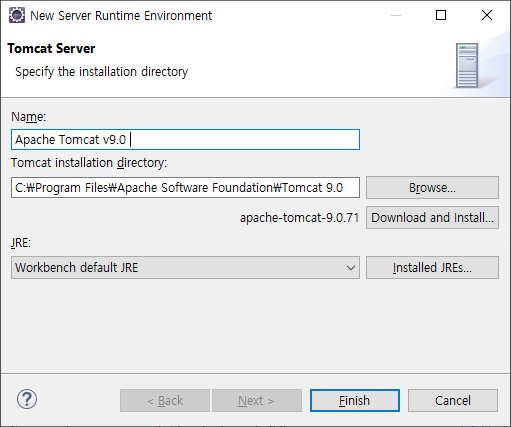
Task: Click Download and Install button
Action: click(x=432, y=218)
